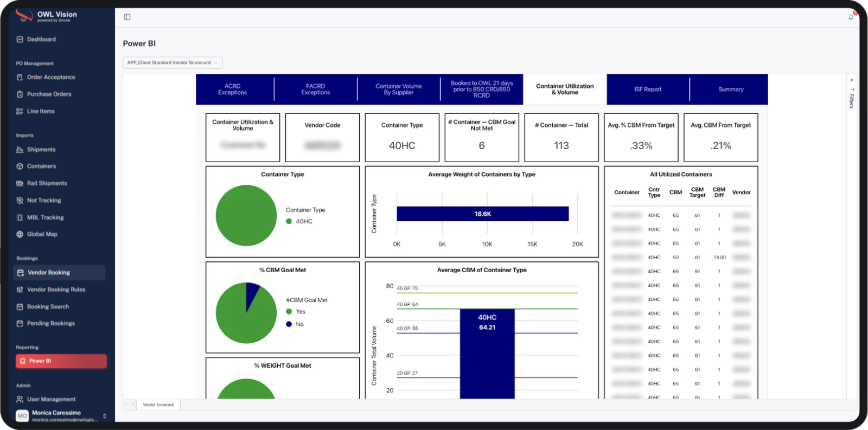Image resolution: width=868 pixels, height=430 pixels.
Task: Click the CBM Target column header
Action: point(697,192)
